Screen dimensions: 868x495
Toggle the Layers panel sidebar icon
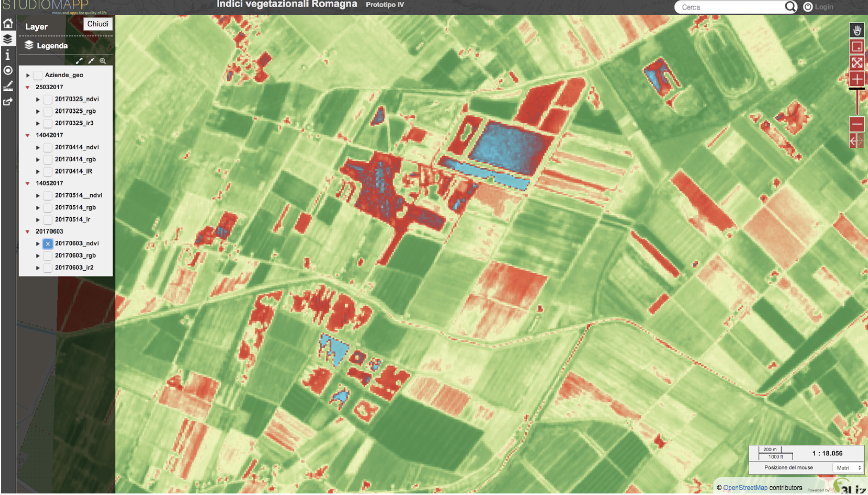[x=8, y=39]
